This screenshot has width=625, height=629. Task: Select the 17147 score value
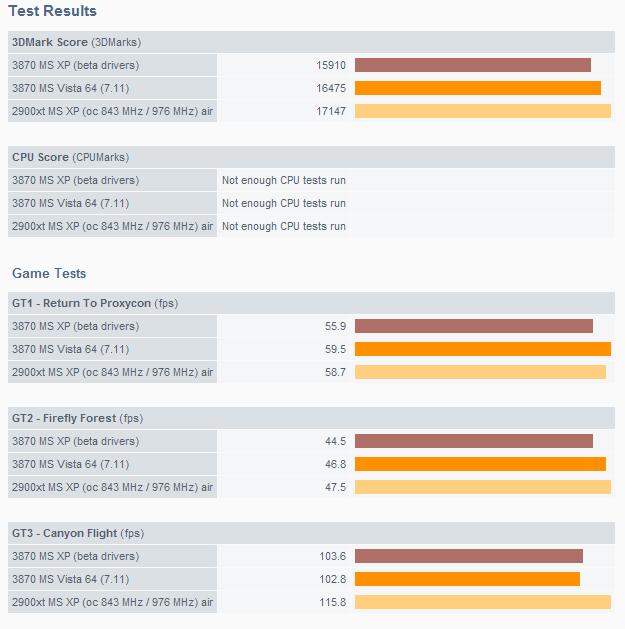click(x=330, y=111)
